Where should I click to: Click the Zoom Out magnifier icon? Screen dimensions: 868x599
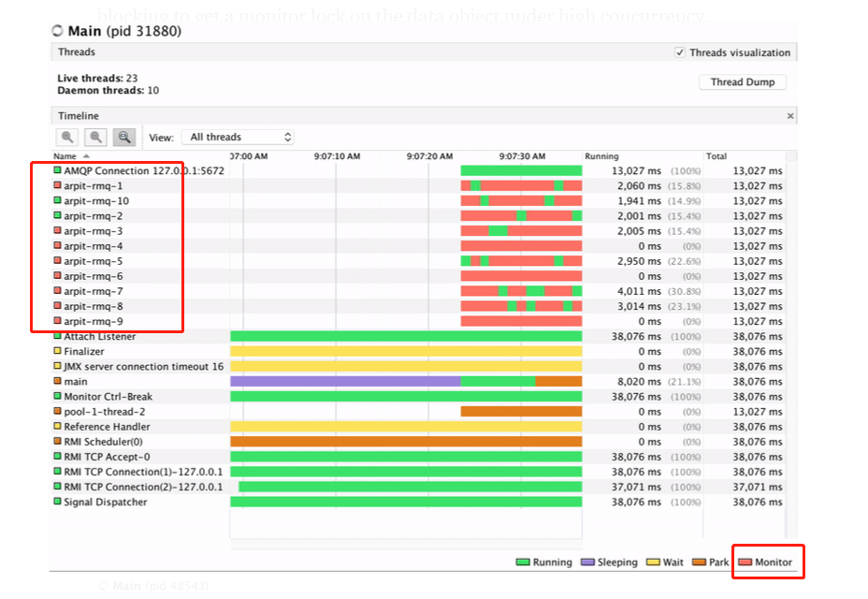[95, 137]
